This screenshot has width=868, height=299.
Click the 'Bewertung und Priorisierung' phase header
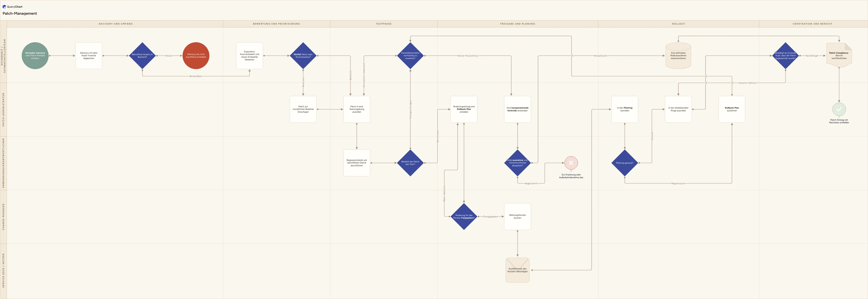[276, 24]
